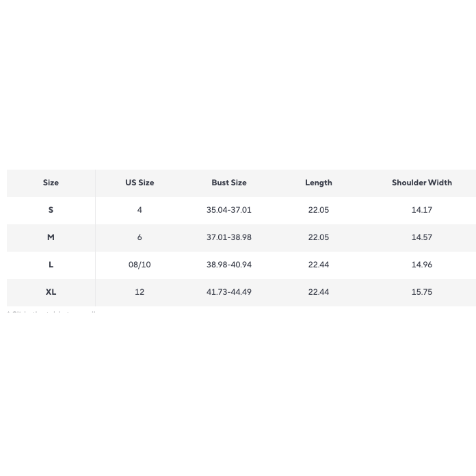
Task: Click the Bust Size column header
Action: tap(229, 183)
